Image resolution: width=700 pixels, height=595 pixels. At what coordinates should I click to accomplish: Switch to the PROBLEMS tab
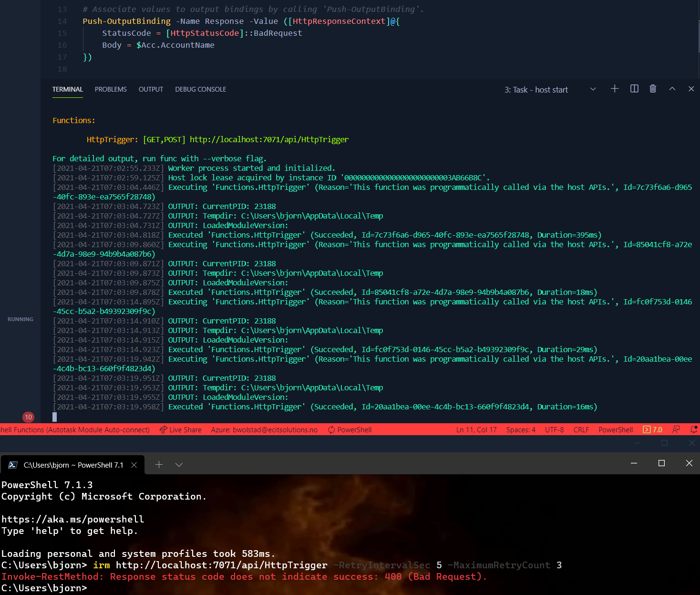click(x=111, y=89)
